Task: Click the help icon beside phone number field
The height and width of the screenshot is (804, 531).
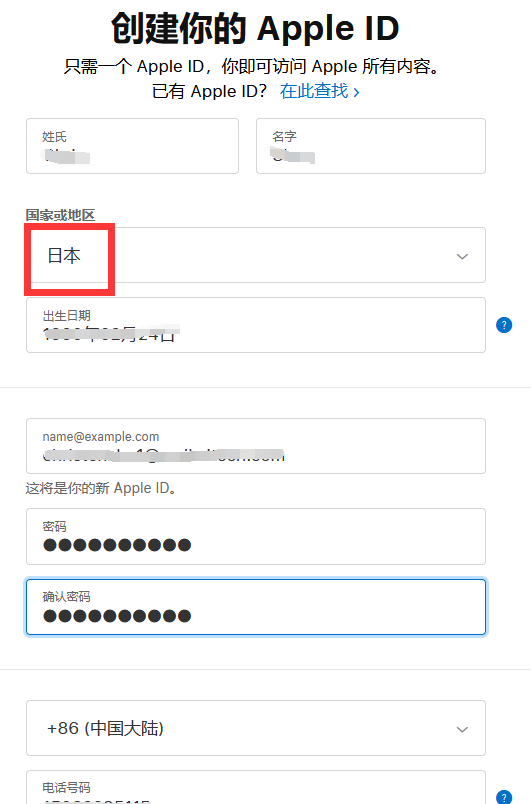Action: tap(504, 797)
